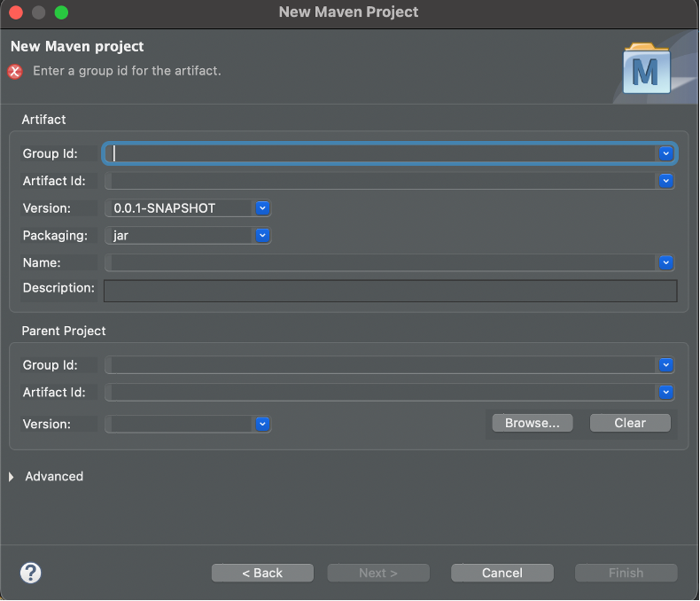Open the help question mark icon
Viewport: 700px width, 601px height.
click(30, 573)
